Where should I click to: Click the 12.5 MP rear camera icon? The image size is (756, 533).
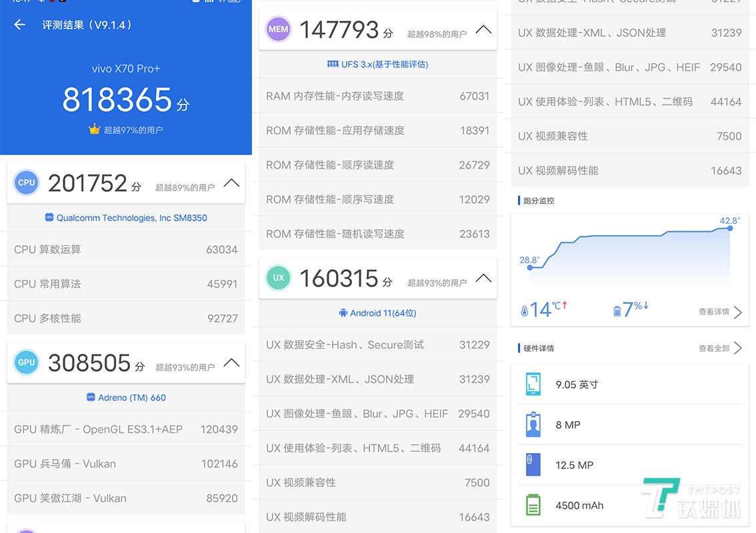tap(533, 465)
